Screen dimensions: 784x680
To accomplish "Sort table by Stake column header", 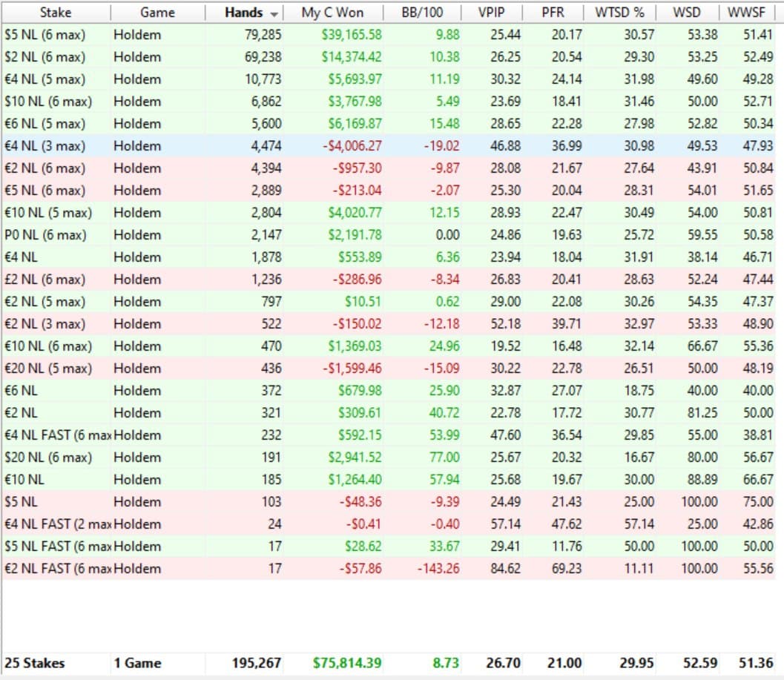I will 56,13.
